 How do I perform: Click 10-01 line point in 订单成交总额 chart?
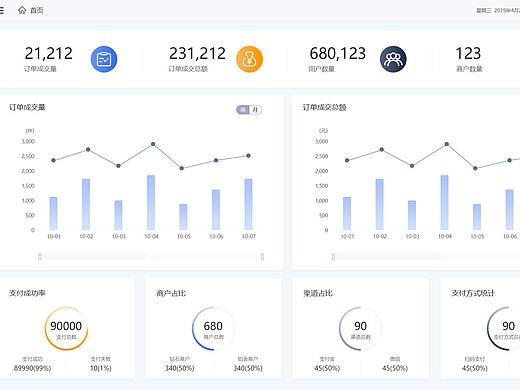pos(347,160)
